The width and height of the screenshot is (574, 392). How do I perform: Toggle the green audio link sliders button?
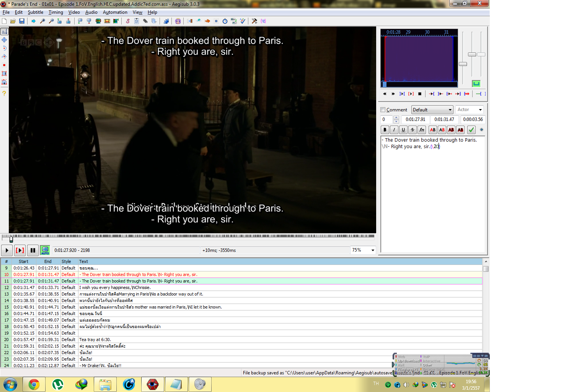476,83
